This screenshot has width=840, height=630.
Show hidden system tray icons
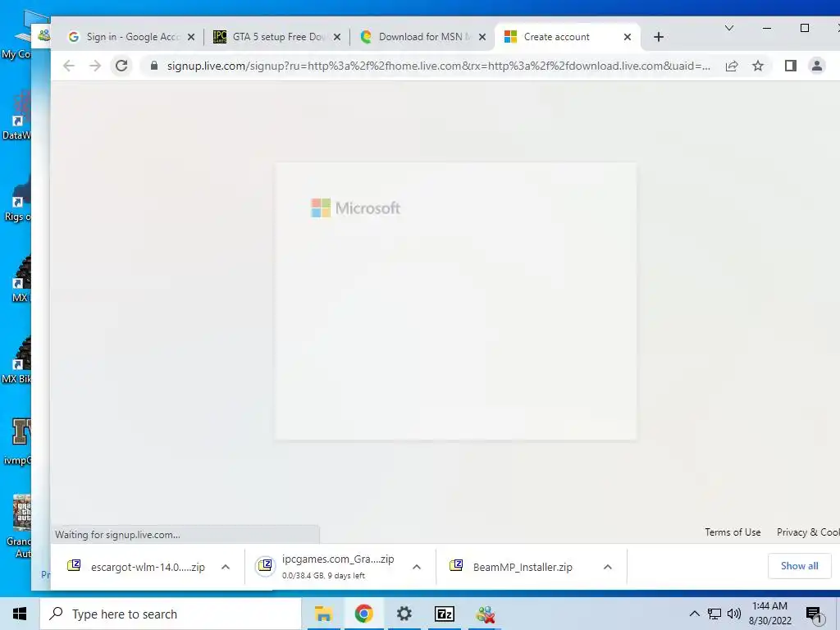pyautogui.click(x=694, y=614)
